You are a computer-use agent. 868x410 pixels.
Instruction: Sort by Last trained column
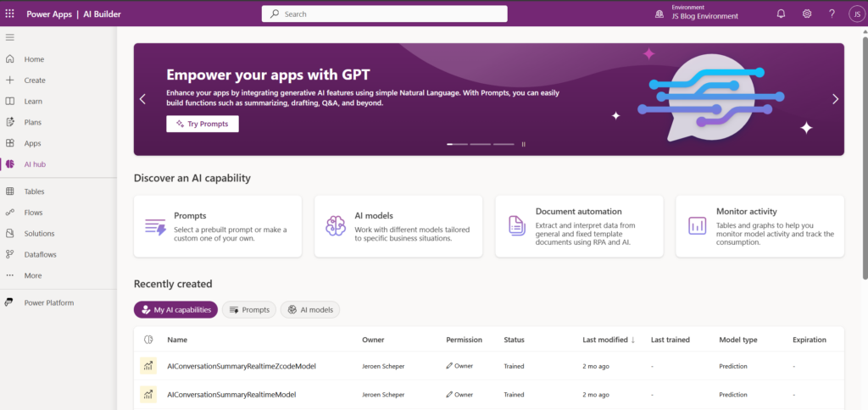tap(670, 340)
